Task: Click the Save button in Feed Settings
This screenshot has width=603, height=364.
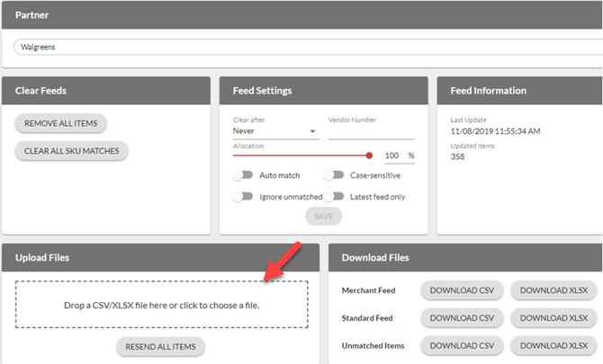Action: (x=323, y=216)
